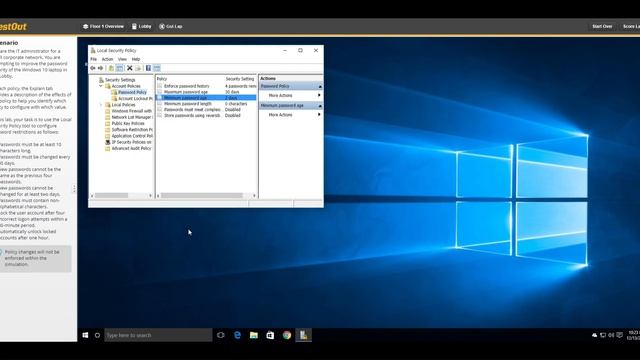Screen dimensions: 640x360
Task: Open the Microsoft Store taskbar icon
Action: (x=270, y=335)
